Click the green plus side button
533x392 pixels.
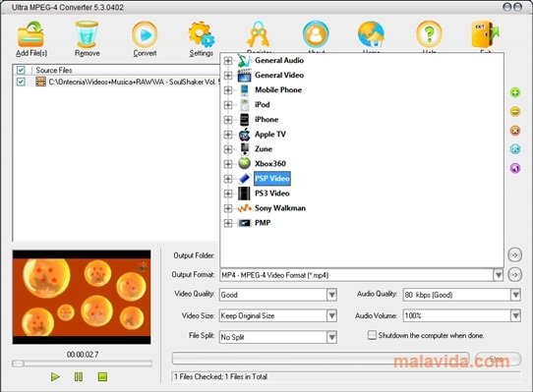click(x=515, y=92)
